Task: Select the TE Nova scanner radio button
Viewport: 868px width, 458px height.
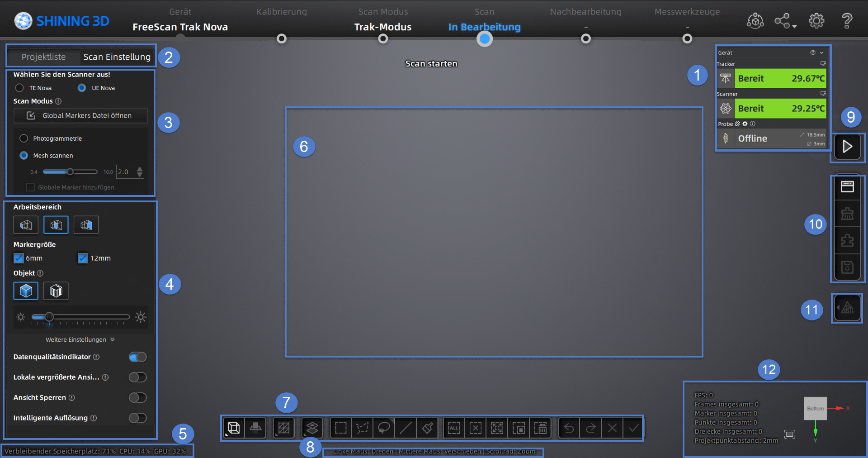Action: click(x=19, y=88)
